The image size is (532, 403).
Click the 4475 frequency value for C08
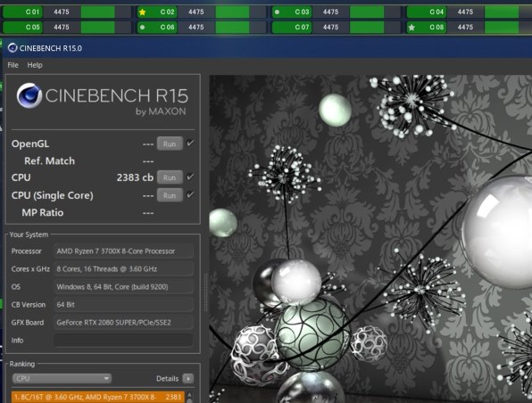coord(465,27)
